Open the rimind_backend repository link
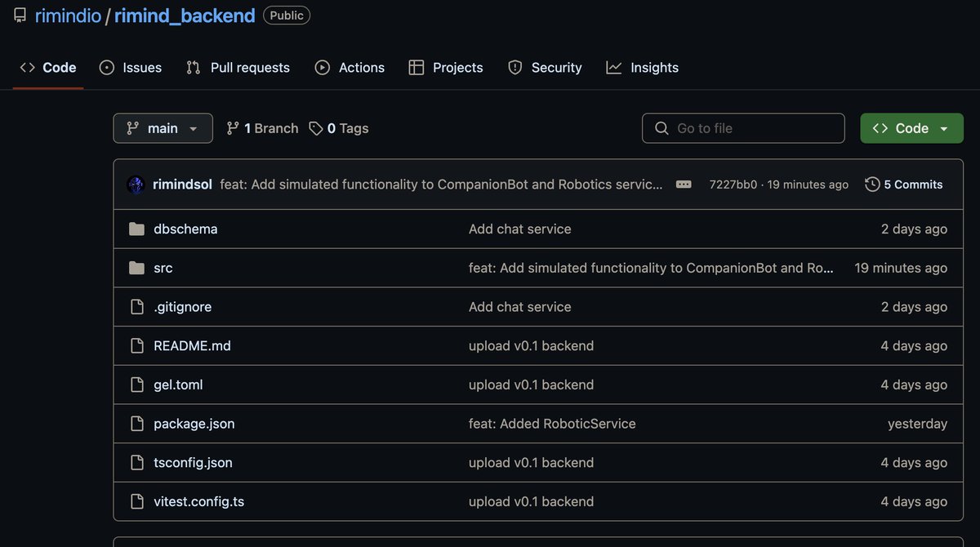Screen dimensions: 980x547 tap(185, 16)
